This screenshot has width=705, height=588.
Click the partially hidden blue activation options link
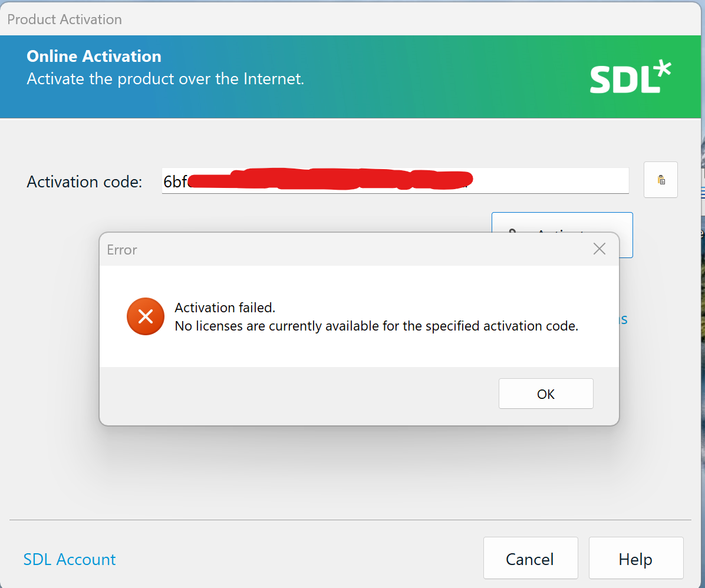click(620, 319)
